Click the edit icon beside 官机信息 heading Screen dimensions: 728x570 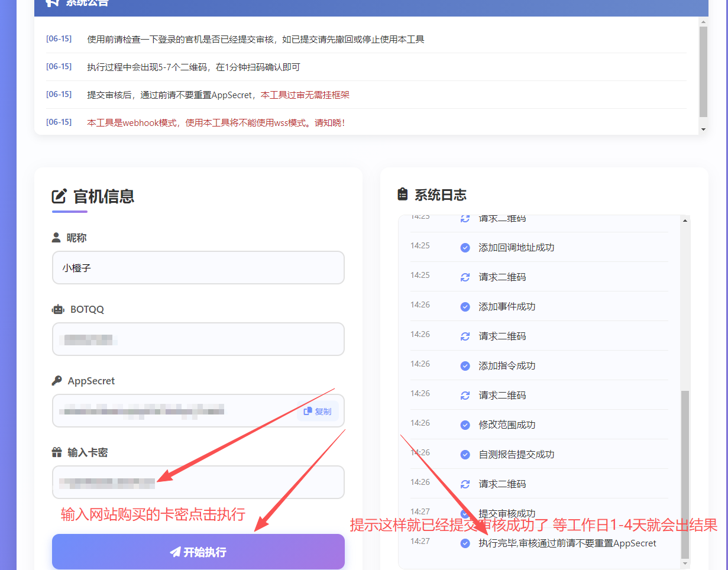[x=59, y=196]
